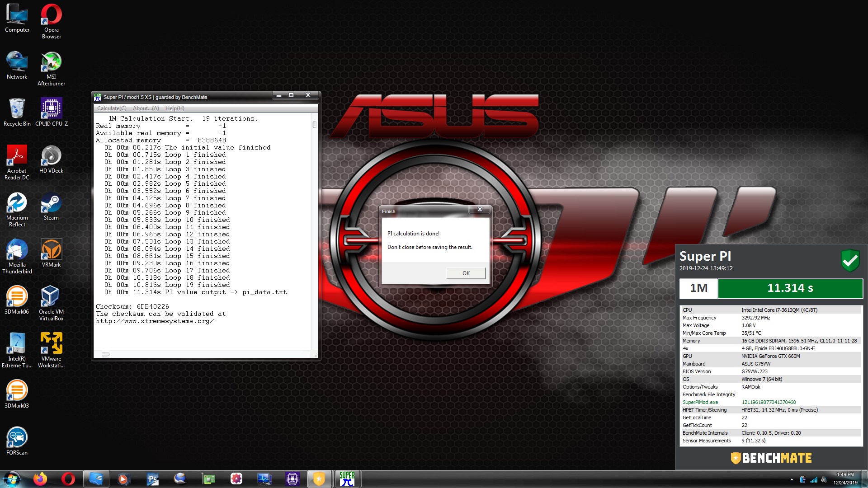
Task: Click the 11.314 s result bar
Action: 790,288
